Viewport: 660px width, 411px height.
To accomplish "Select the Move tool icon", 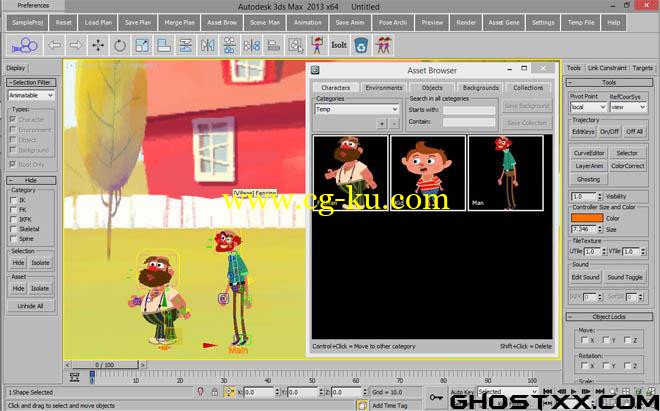I will (98, 45).
